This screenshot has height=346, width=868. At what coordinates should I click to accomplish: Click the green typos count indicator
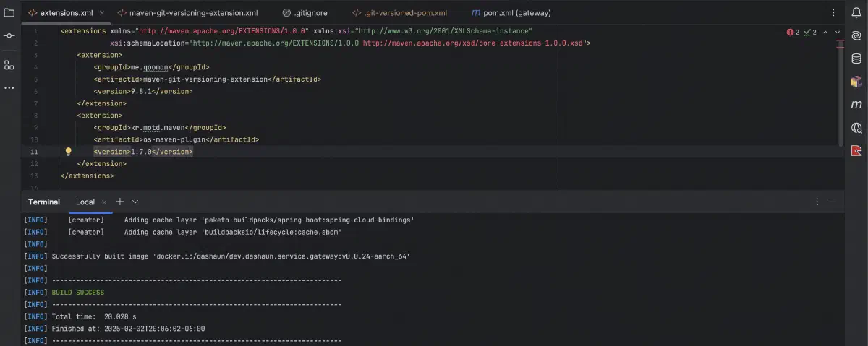(810, 33)
